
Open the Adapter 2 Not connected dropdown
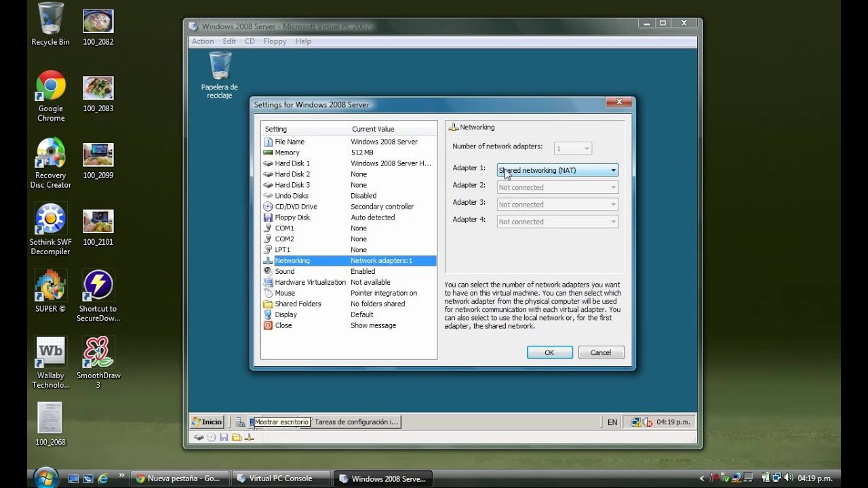557,187
